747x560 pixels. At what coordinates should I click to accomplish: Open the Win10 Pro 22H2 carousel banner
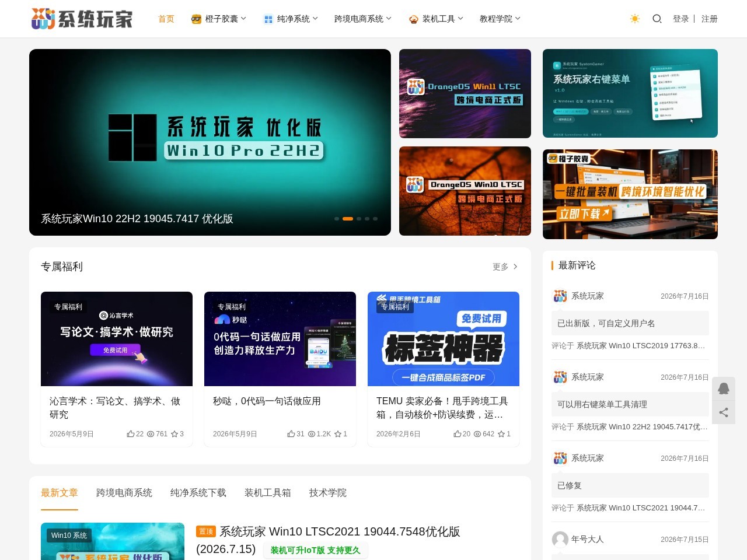210,142
